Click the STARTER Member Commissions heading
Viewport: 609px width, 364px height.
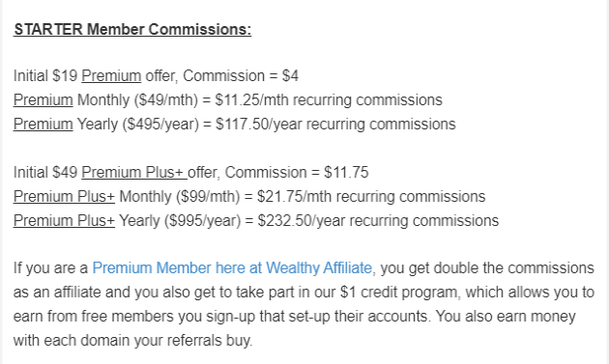click(x=132, y=30)
